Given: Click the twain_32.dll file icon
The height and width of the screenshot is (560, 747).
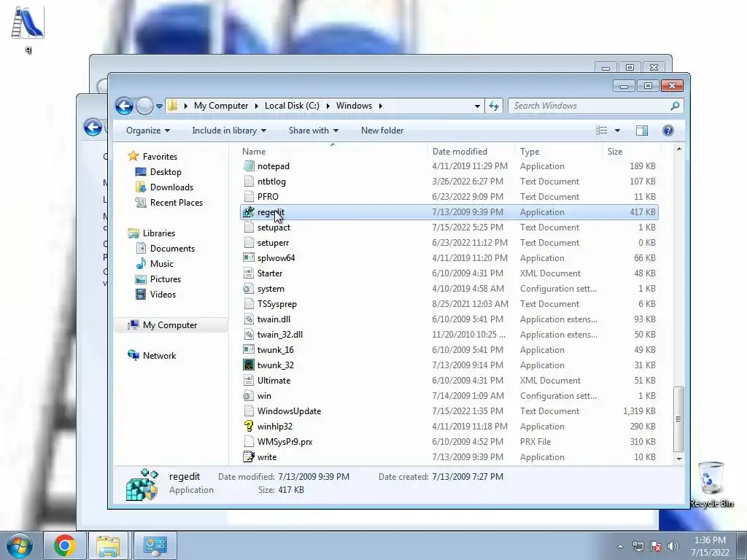Looking at the screenshot, I should [249, 334].
